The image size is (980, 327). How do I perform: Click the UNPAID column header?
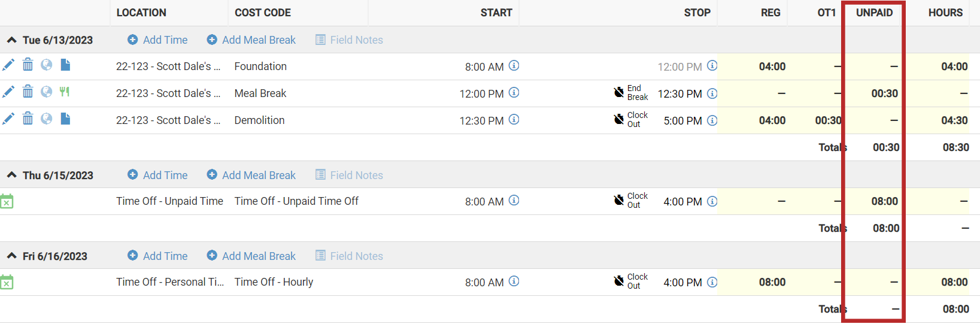tap(874, 13)
